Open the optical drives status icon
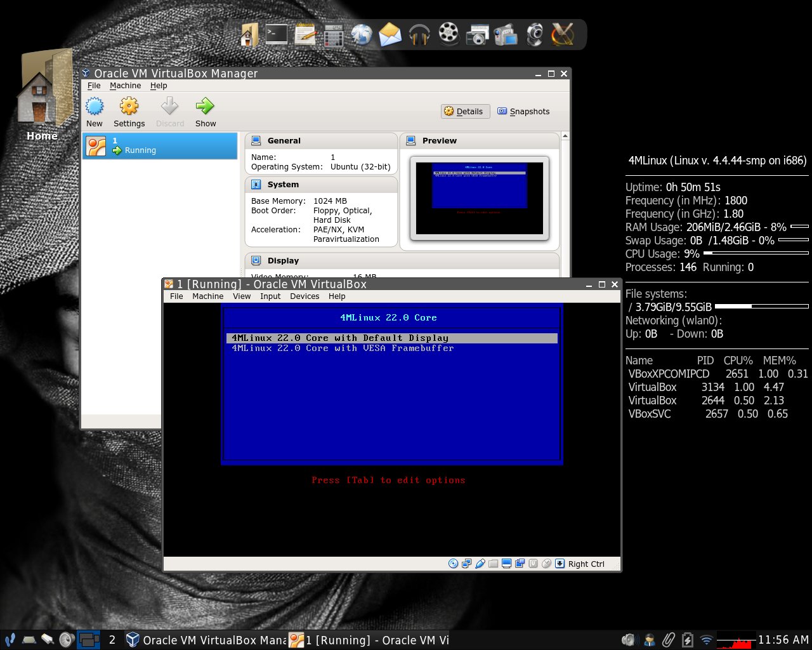Image resolution: width=812 pixels, height=650 pixels. coord(453,563)
